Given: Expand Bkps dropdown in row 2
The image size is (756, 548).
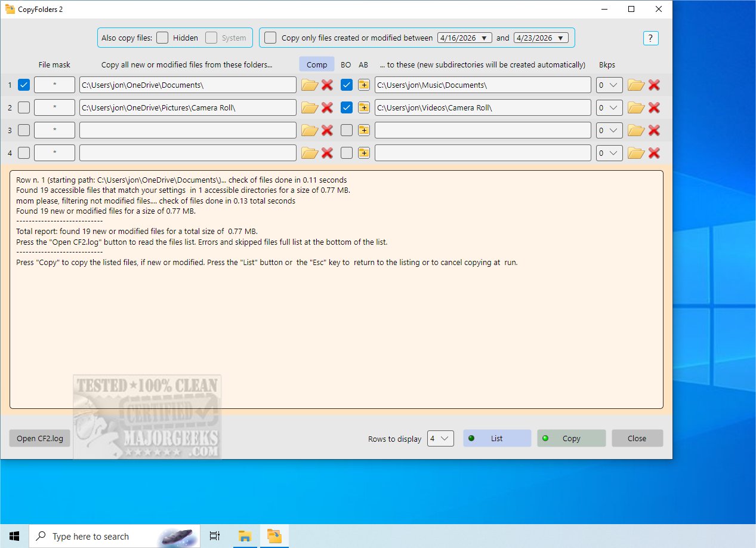Looking at the screenshot, I should (609, 107).
